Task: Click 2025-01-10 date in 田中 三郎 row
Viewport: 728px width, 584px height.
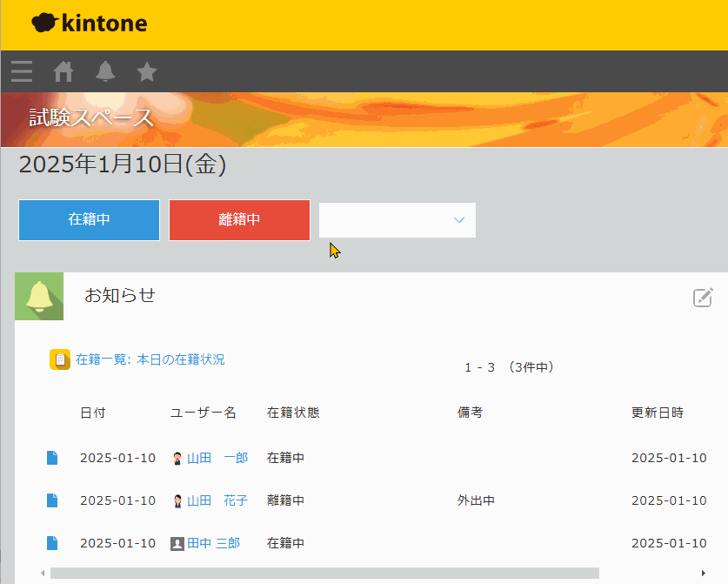Action: click(x=118, y=543)
